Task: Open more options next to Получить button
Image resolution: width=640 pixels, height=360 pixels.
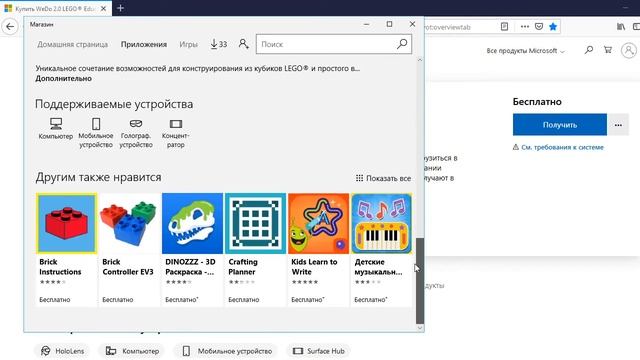Action: [618, 125]
